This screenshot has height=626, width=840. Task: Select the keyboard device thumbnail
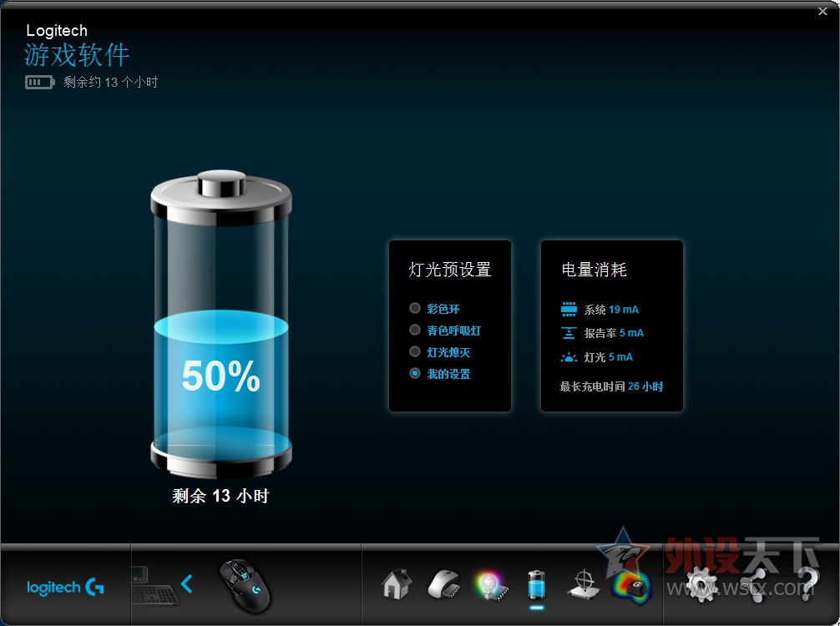153,586
